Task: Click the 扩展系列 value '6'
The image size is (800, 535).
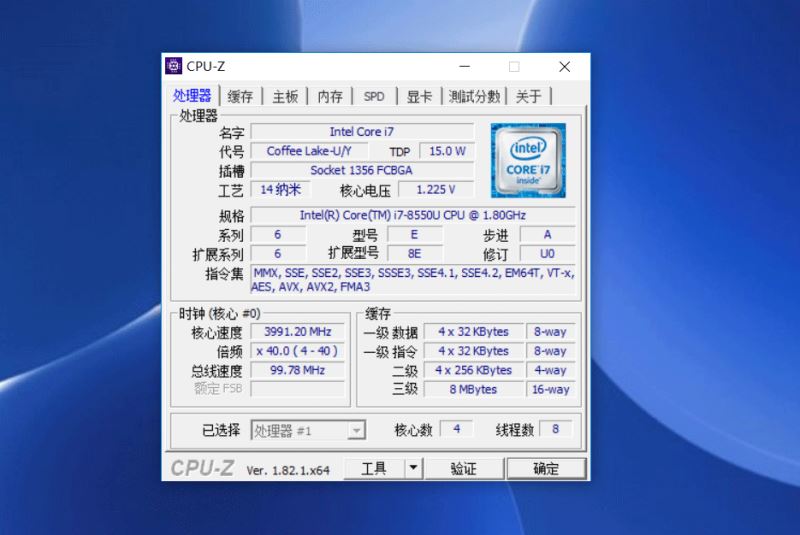Action: pos(278,254)
